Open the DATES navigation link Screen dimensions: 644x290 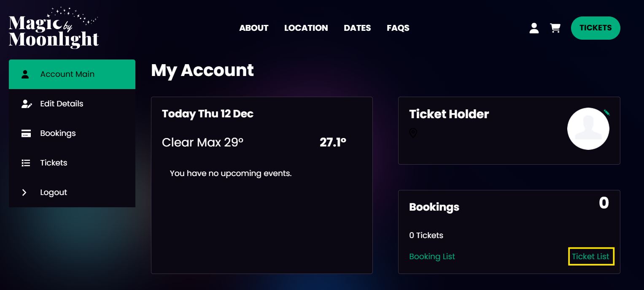357,28
